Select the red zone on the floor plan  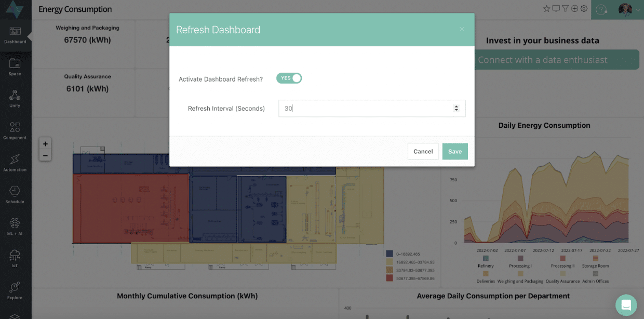pyautogui.click(x=130, y=208)
